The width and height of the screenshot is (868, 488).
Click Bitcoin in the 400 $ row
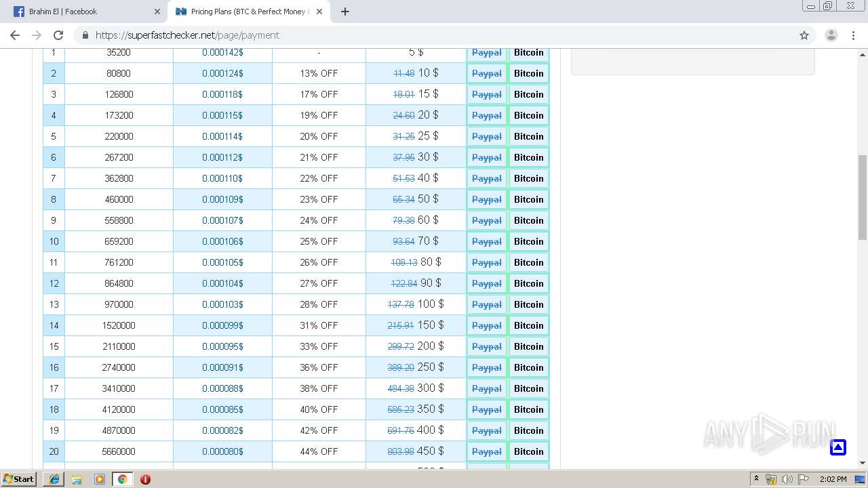pos(529,430)
